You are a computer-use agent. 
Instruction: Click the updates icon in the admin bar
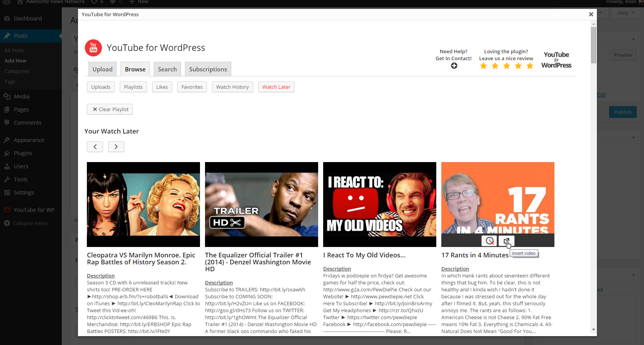(x=94, y=2)
